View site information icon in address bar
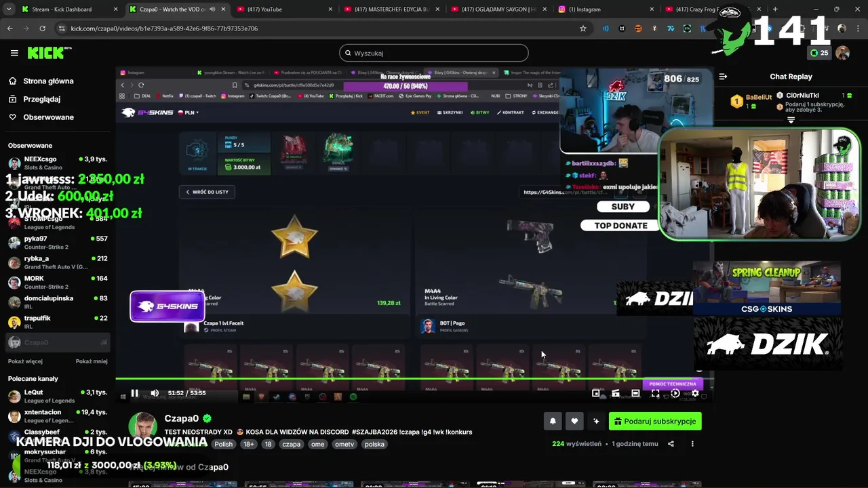The image size is (868, 488). [x=62, y=28]
